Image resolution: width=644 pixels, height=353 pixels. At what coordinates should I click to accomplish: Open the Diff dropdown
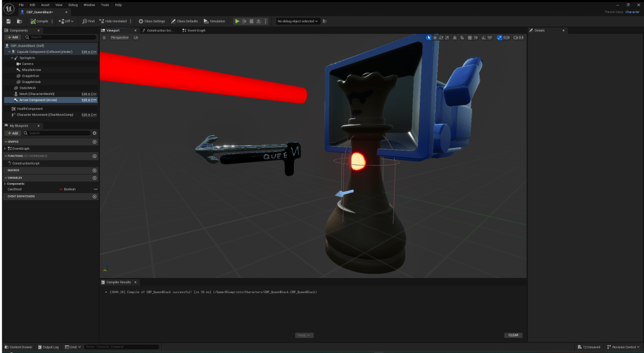click(66, 21)
